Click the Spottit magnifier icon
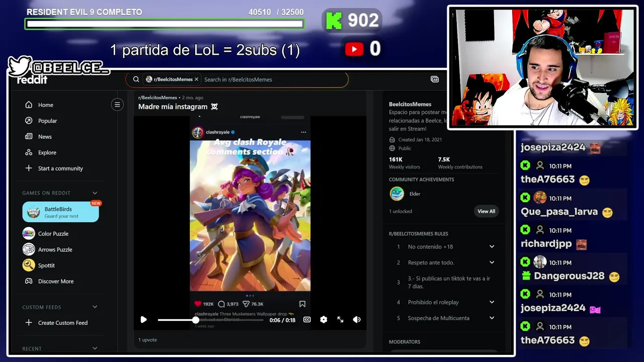 29,265
